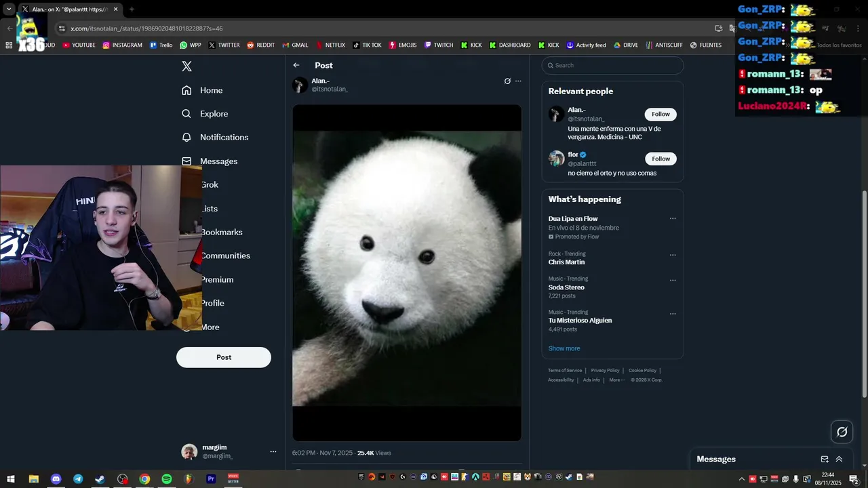Screen dimensions: 868x488
Task: Compose new message in Messages drawer
Action: [825, 459]
